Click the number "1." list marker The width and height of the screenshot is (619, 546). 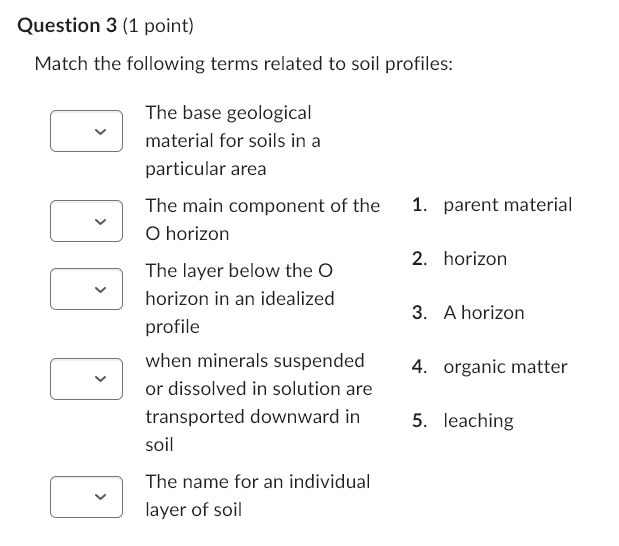[x=420, y=205]
